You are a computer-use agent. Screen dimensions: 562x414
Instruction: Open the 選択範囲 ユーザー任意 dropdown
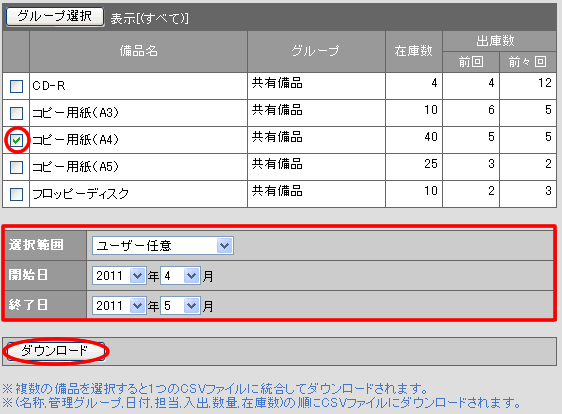[x=163, y=246]
